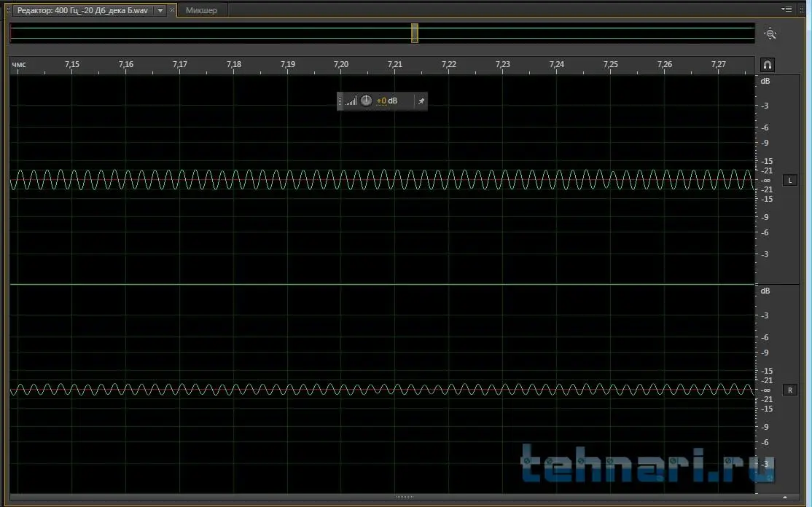Open the panel options menu icon

tap(786, 9)
